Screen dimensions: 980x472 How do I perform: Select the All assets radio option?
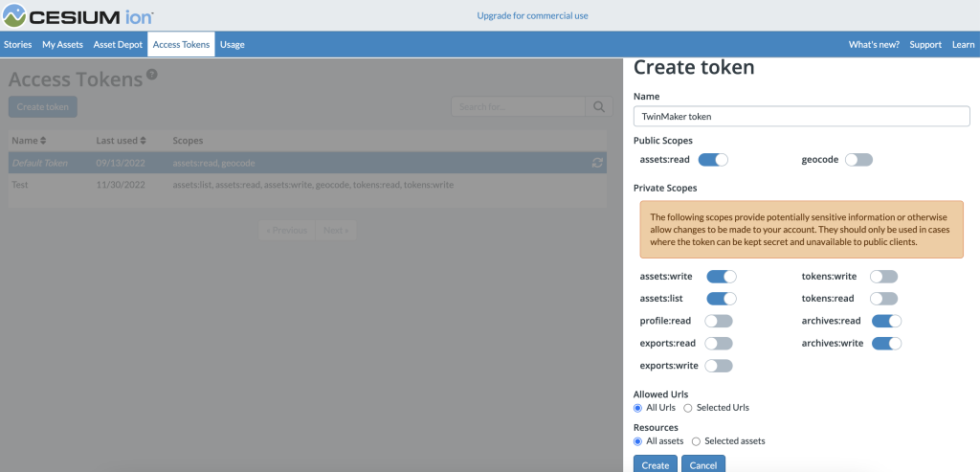click(637, 441)
